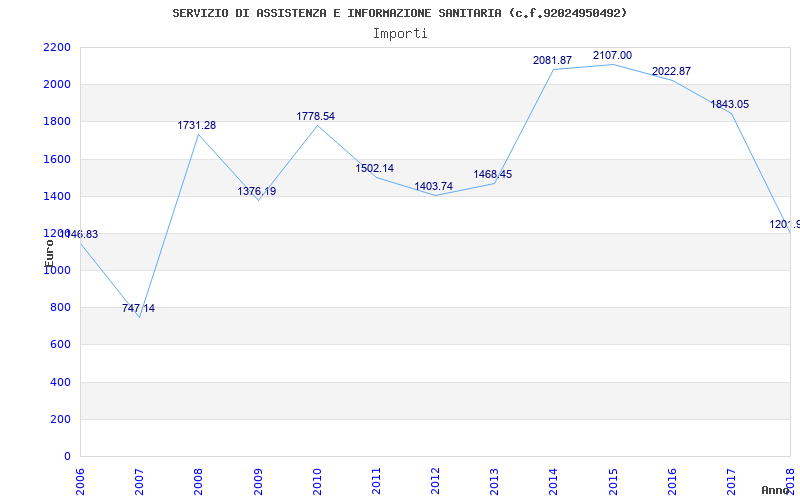Click the 2006 x-axis year label
The width and height of the screenshot is (800, 500).
(80, 481)
